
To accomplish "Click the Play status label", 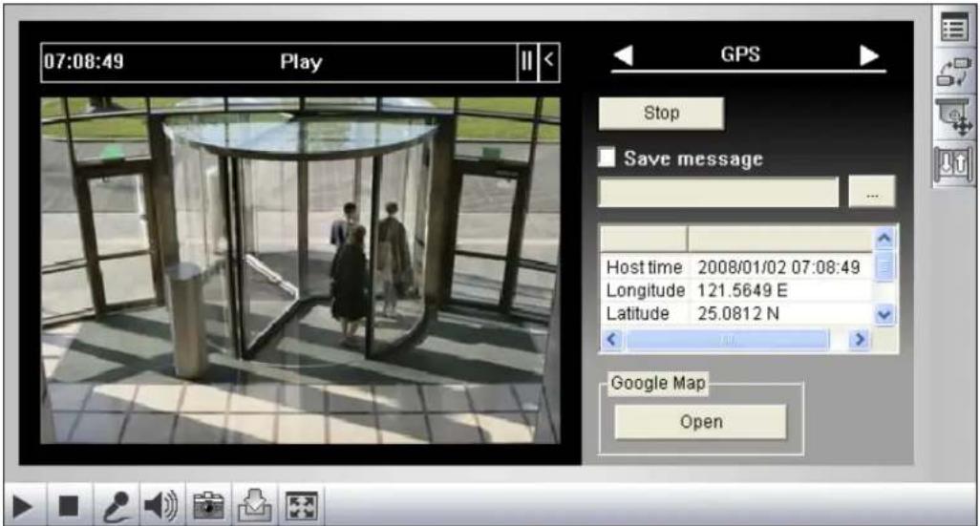I will 301,62.
